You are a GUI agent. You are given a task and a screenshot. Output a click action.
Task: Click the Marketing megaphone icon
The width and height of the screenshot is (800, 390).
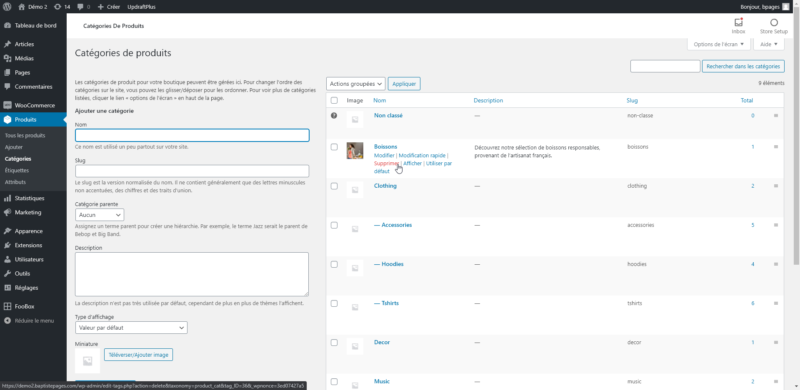coord(7,212)
